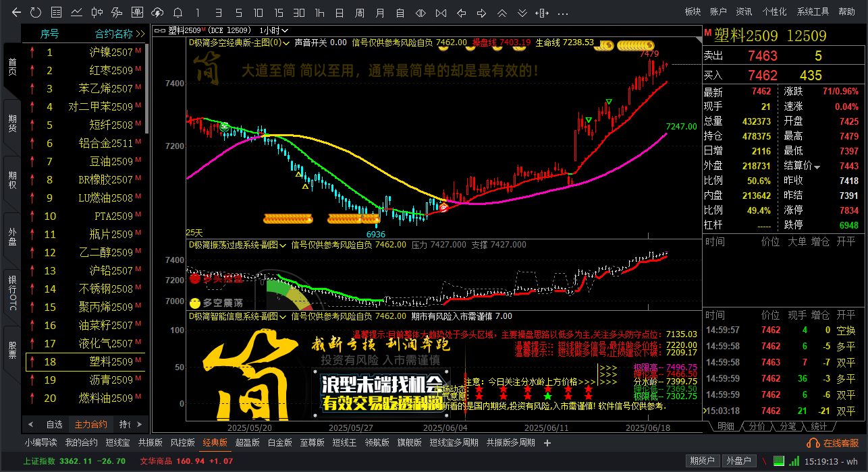Select the 1-minute period button
868x472 pixels.
(x=198, y=12)
